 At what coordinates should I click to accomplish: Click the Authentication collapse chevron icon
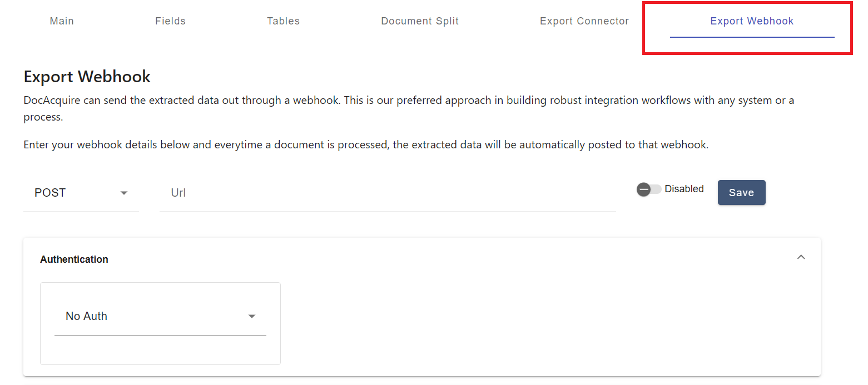801,257
